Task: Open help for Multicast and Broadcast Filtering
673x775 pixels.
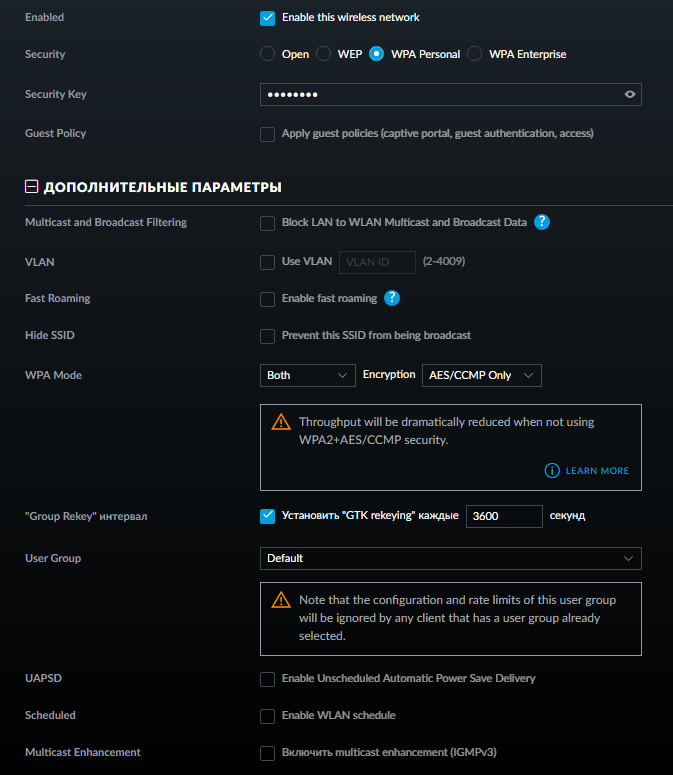Action: click(x=542, y=222)
